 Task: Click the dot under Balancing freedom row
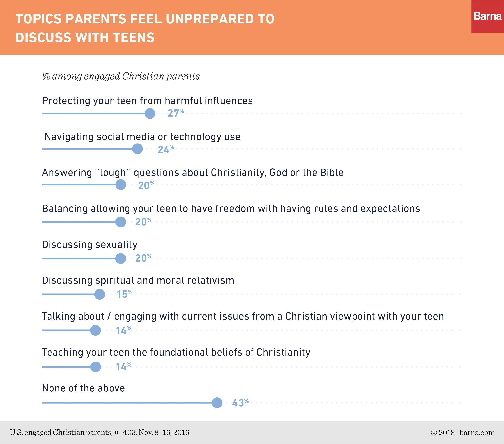pyautogui.click(x=121, y=222)
